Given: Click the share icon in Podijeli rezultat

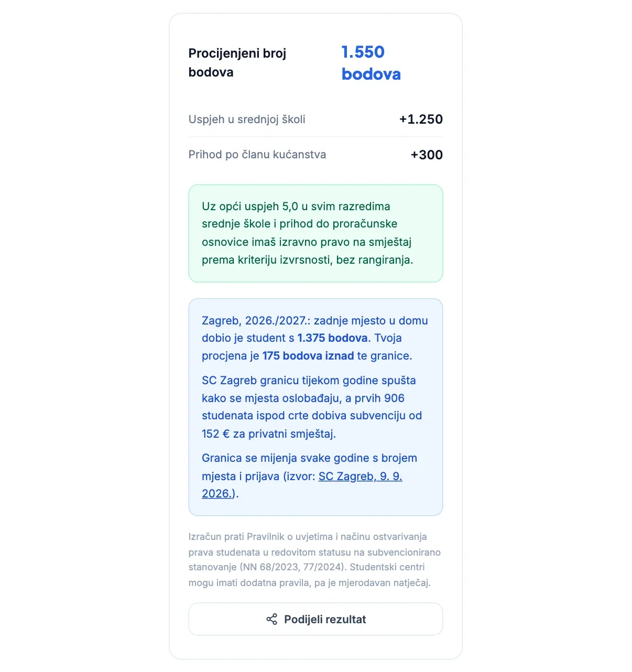Looking at the screenshot, I should [271, 619].
